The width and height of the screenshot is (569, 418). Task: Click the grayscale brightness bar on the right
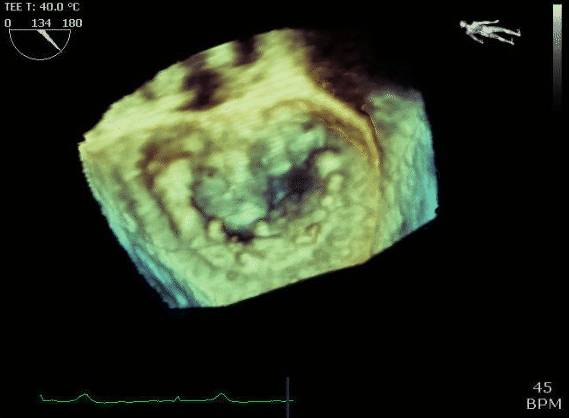(557, 58)
